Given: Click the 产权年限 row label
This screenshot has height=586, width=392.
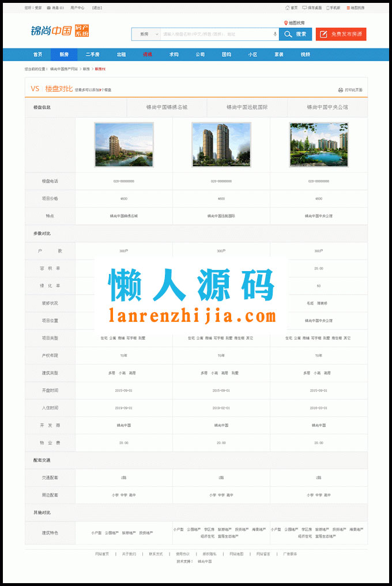Looking at the screenshot, I should point(50,356).
